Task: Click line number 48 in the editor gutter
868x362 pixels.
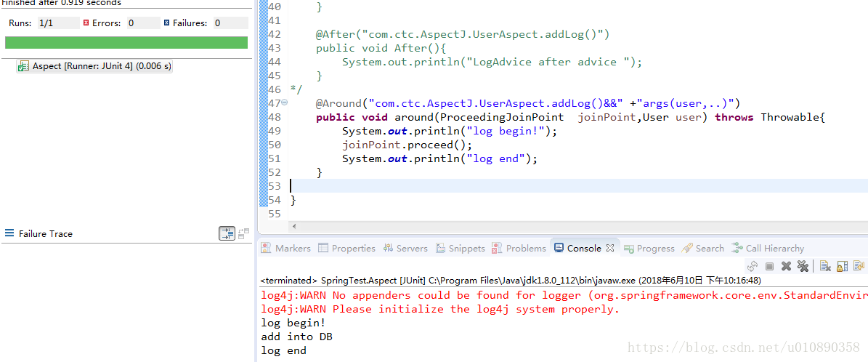Action: tap(274, 117)
